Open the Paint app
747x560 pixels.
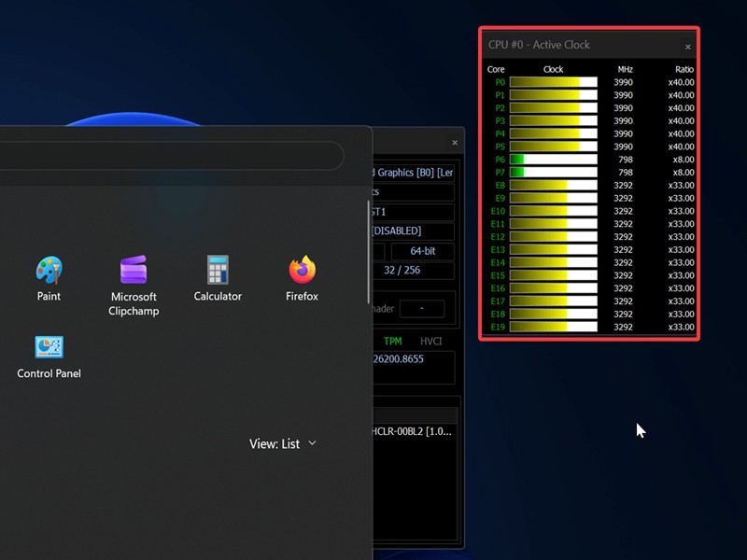(x=49, y=278)
